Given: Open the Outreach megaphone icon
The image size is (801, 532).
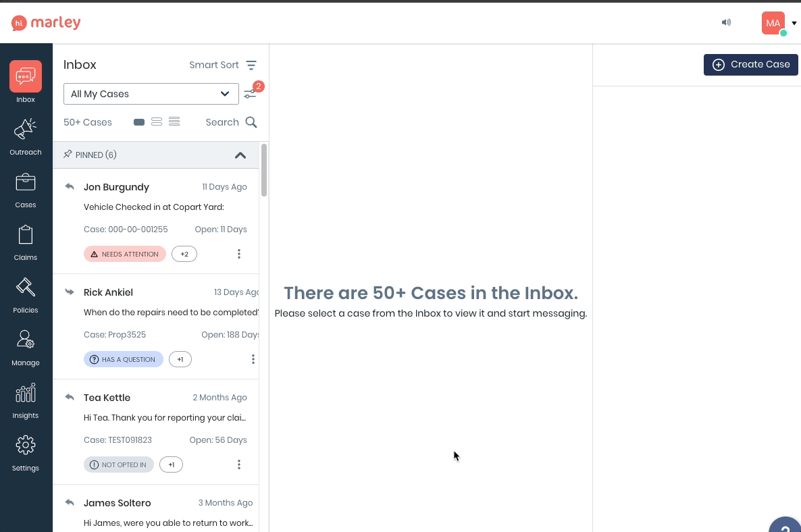Looking at the screenshot, I should (26, 129).
